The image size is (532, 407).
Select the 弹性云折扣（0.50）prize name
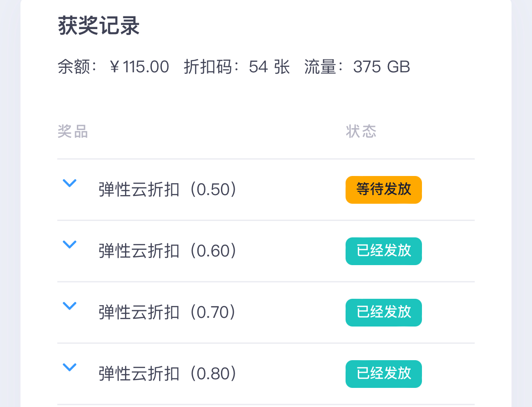tap(167, 190)
